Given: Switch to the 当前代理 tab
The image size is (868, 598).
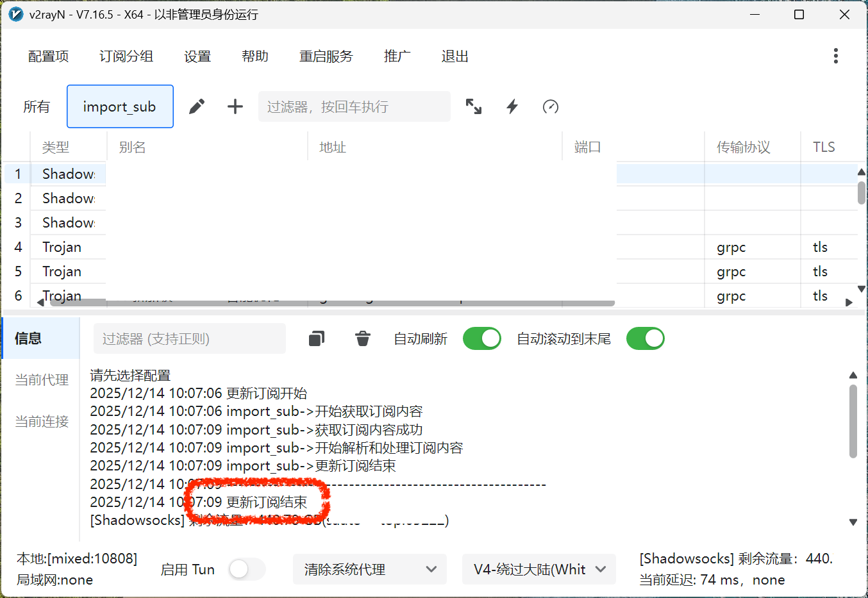Looking at the screenshot, I should pyautogui.click(x=41, y=379).
